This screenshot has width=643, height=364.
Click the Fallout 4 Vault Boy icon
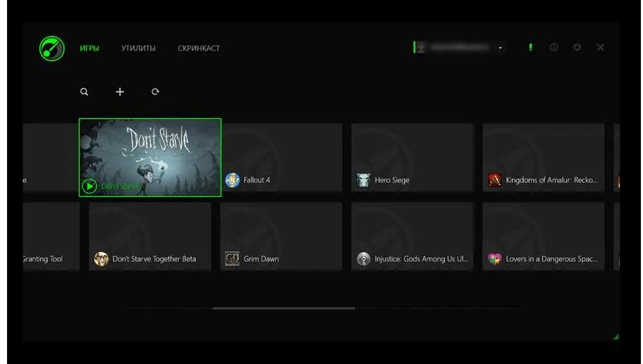pos(232,180)
